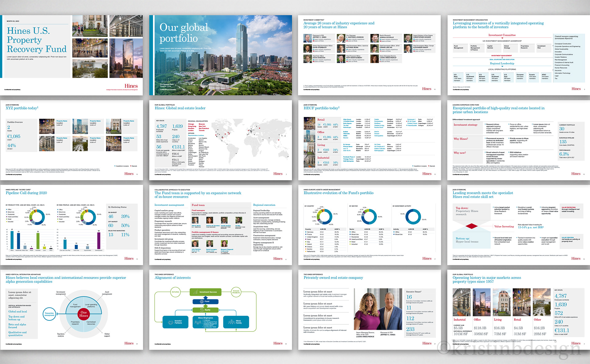Click the 'Beta and alpha focused' list item

pos(17,326)
